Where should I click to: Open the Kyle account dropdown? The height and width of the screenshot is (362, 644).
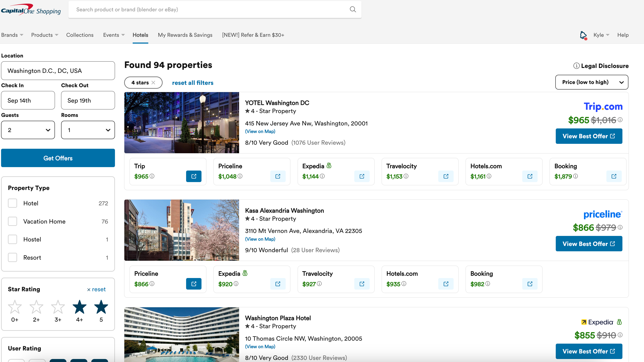[601, 35]
